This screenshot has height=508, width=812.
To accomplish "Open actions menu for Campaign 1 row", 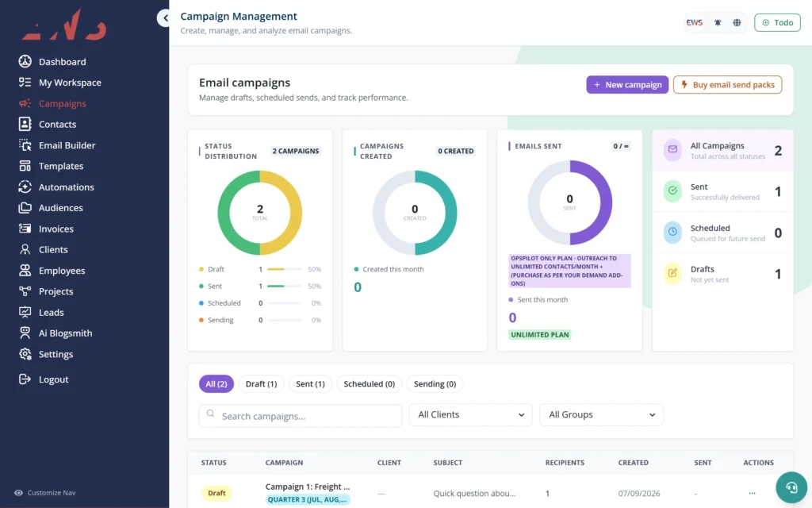I will pyautogui.click(x=752, y=493).
